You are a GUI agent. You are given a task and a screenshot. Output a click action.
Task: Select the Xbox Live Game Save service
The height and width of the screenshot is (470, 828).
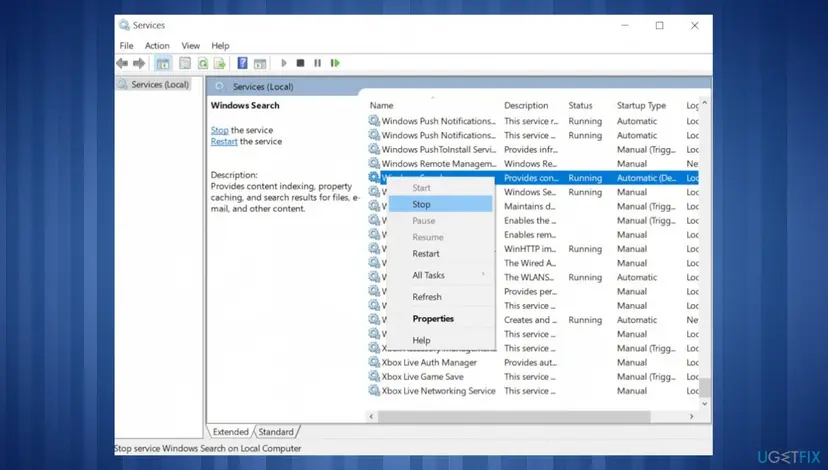tap(422, 377)
